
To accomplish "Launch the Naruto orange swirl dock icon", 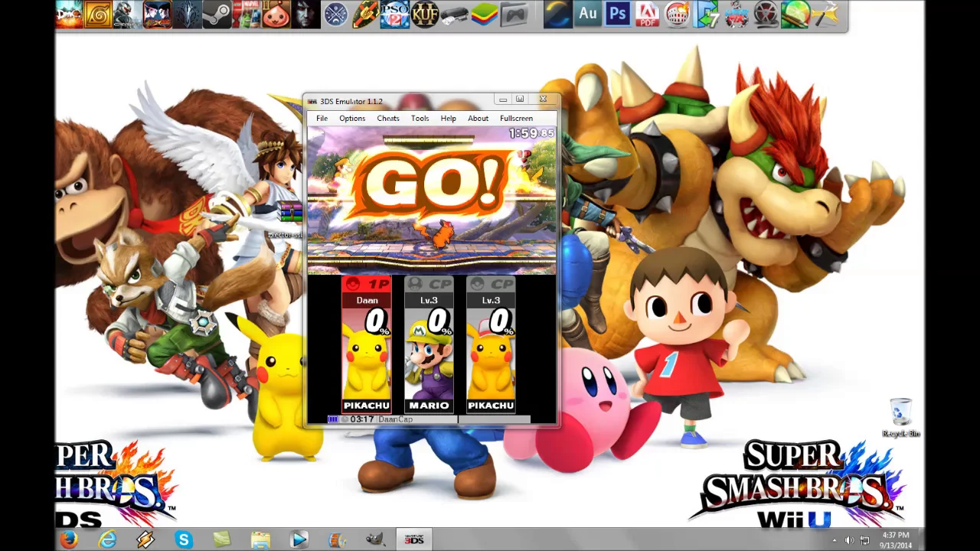I will [x=98, y=15].
